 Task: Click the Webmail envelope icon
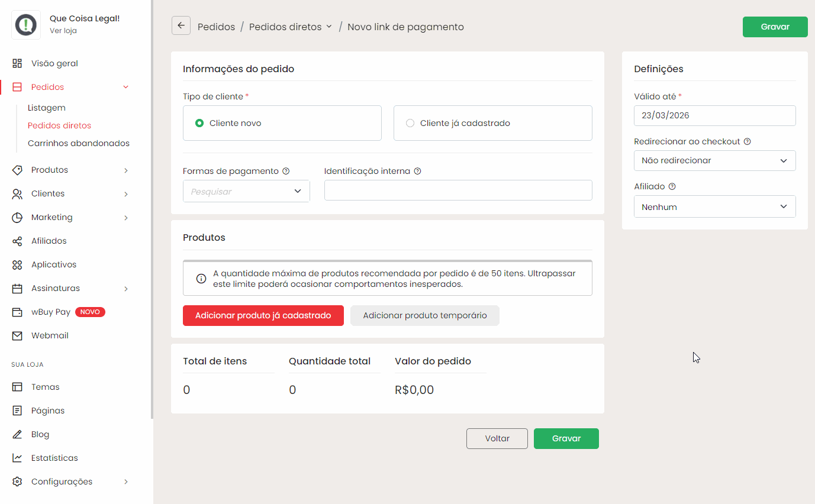point(18,336)
